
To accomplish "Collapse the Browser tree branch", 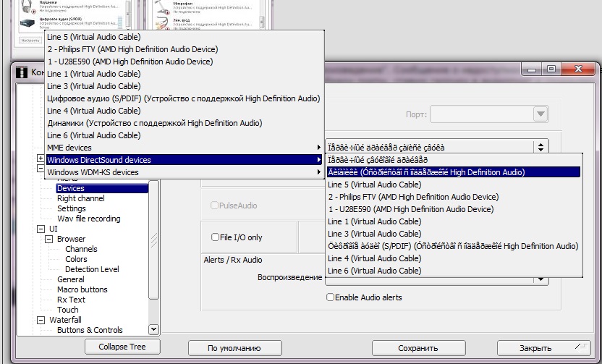I will pyautogui.click(x=49, y=239).
